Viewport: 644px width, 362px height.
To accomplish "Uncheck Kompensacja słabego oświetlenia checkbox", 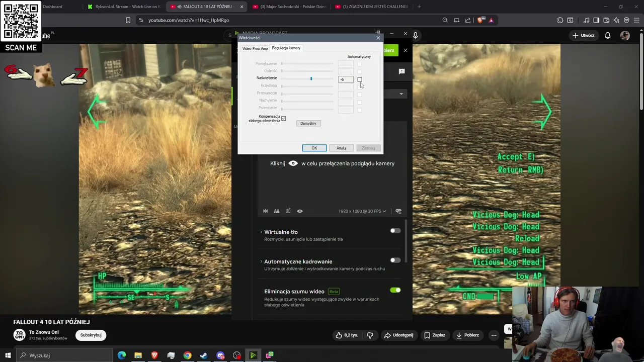I will click(284, 119).
